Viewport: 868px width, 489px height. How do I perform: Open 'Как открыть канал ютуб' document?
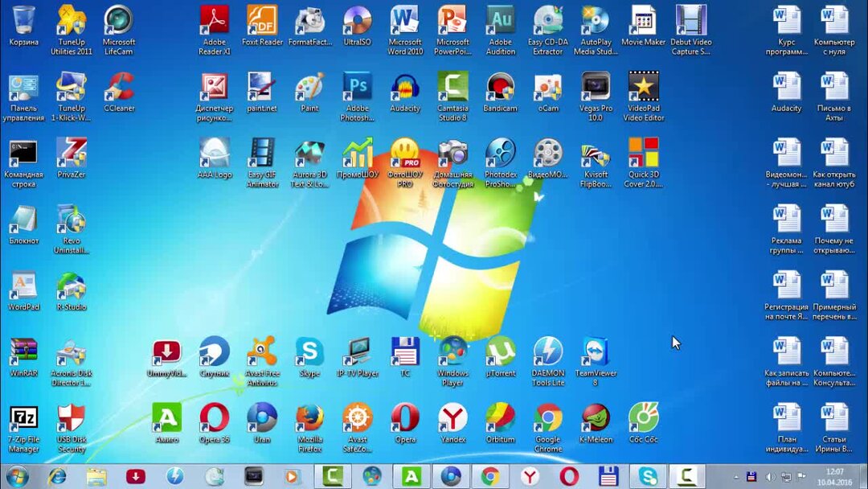click(x=834, y=163)
